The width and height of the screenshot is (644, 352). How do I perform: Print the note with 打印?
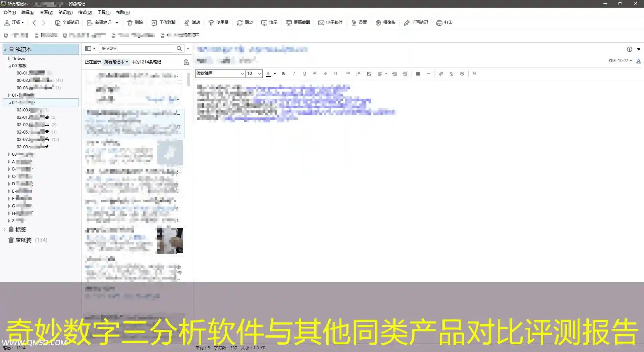(444, 22)
